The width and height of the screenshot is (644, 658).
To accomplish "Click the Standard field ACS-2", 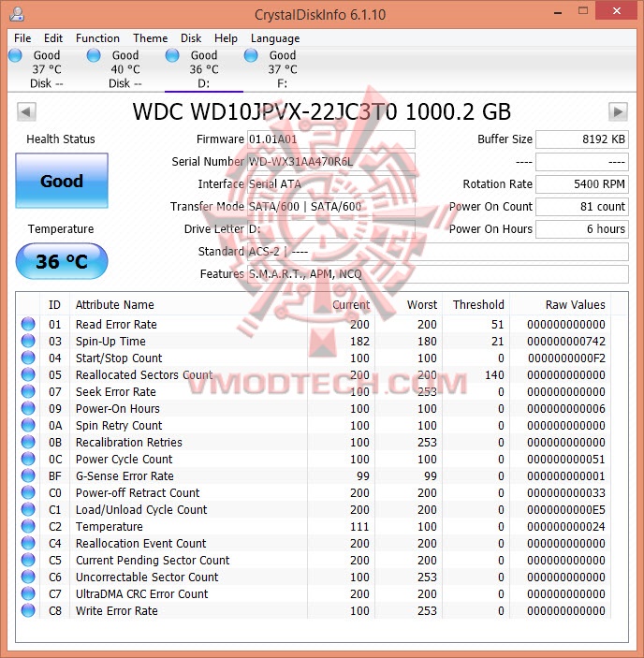I will coord(437,252).
